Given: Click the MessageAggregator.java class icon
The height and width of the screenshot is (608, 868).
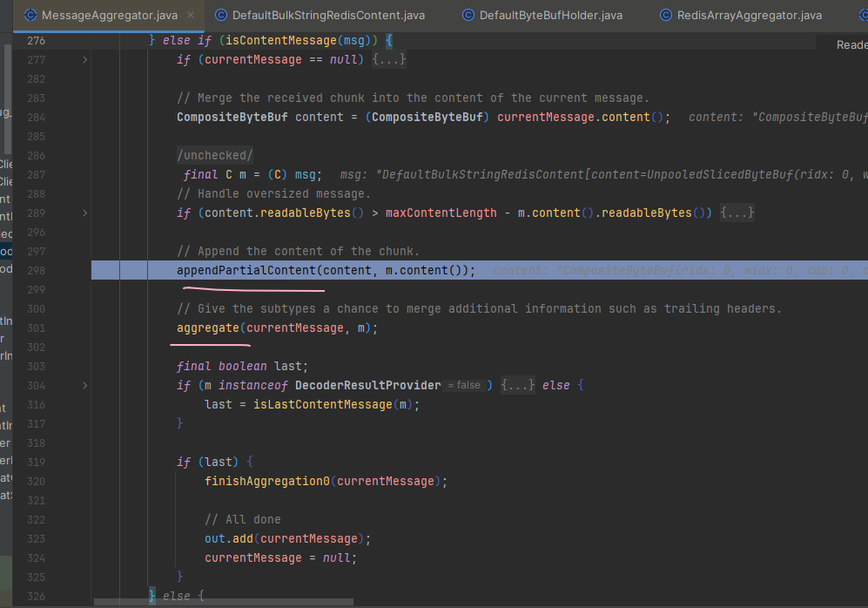Looking at the screenshot, I should pyautogui.click(x=30, y=15).
